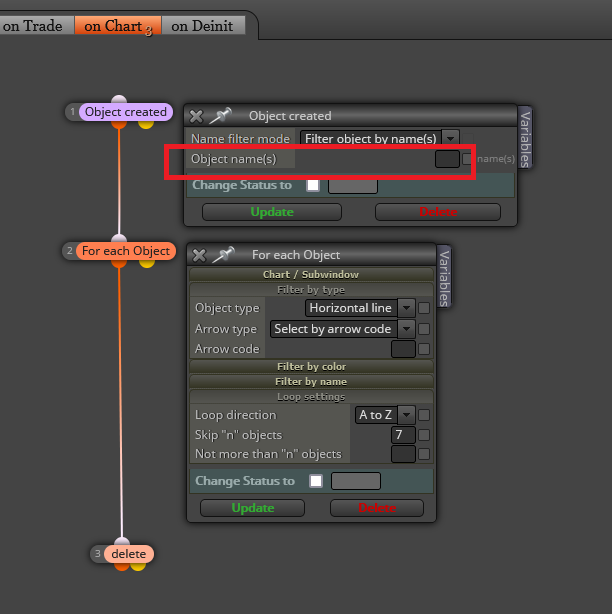The width and height of the screenshot is (612, 614).
Task: Select the Object created node
Action: click(x=125, y=112)
